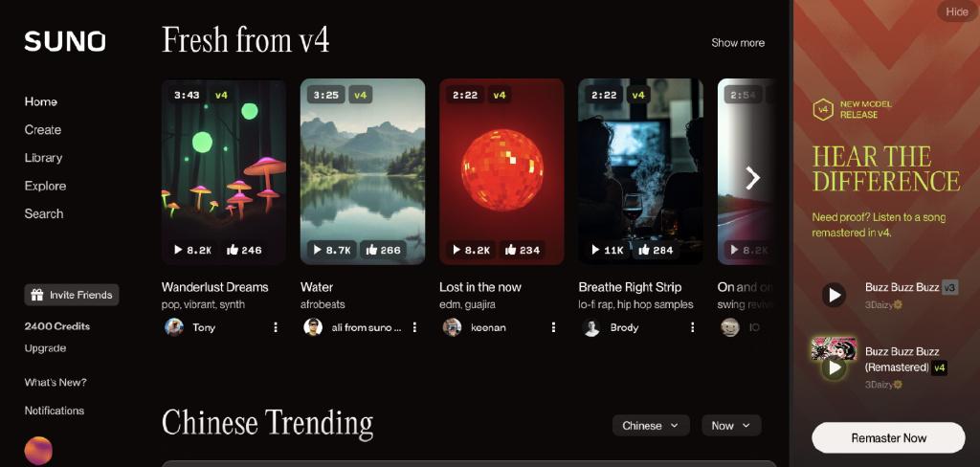Click Show more for Fresh from v4

coord(738,43)
